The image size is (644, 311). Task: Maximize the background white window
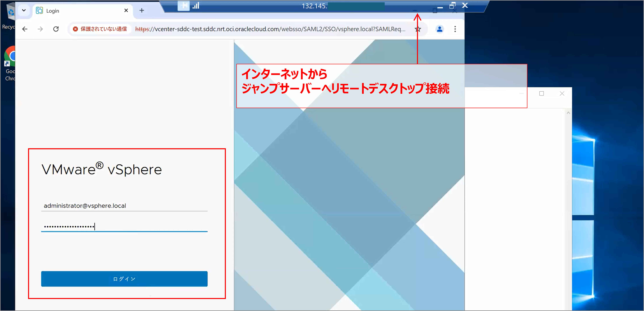(x=541, y=93)
